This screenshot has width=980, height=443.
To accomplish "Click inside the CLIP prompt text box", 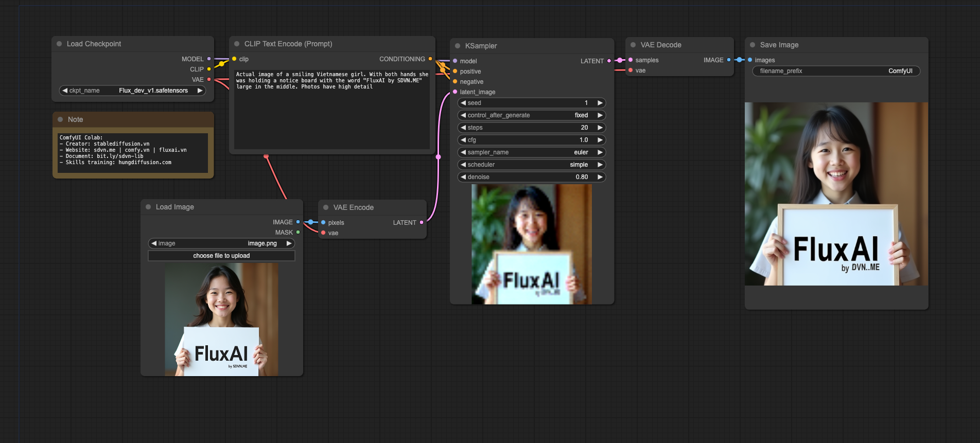I will [331, 113].
